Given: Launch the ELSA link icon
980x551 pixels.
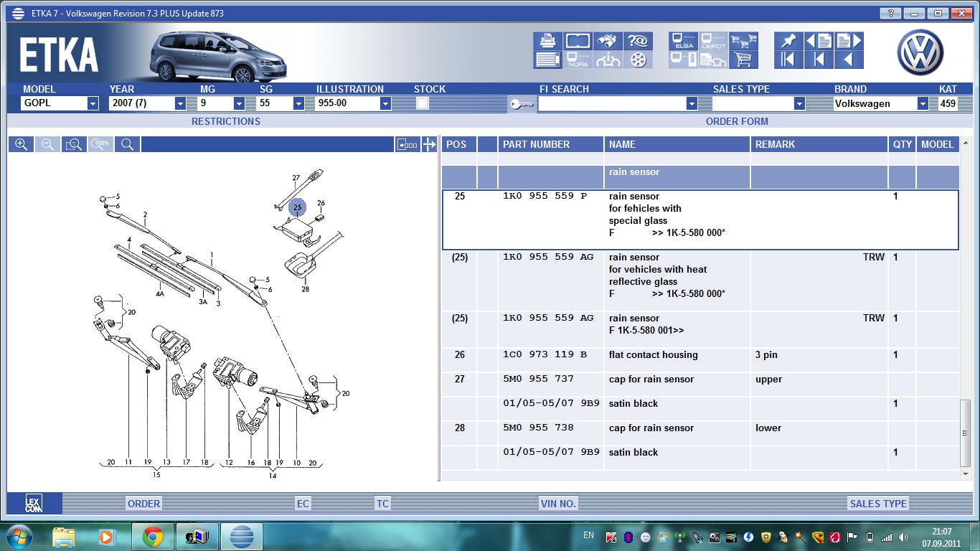Looking at the screenshot, I should (x=683, y=41).
